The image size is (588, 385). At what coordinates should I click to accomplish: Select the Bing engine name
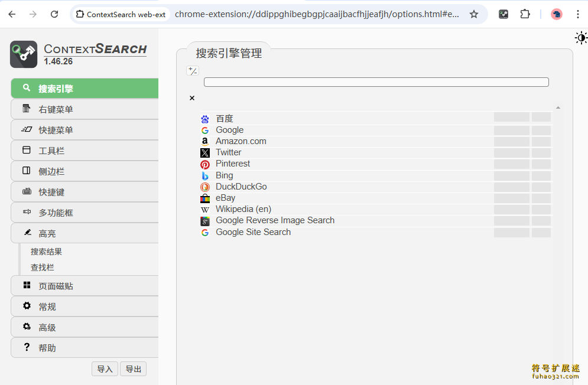click(x=224, y=175)
